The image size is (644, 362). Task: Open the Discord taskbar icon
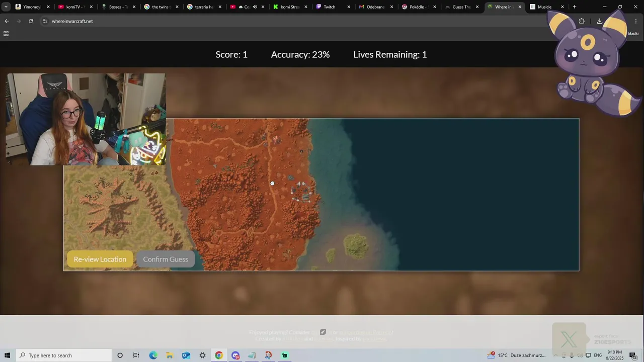point(235,355)
